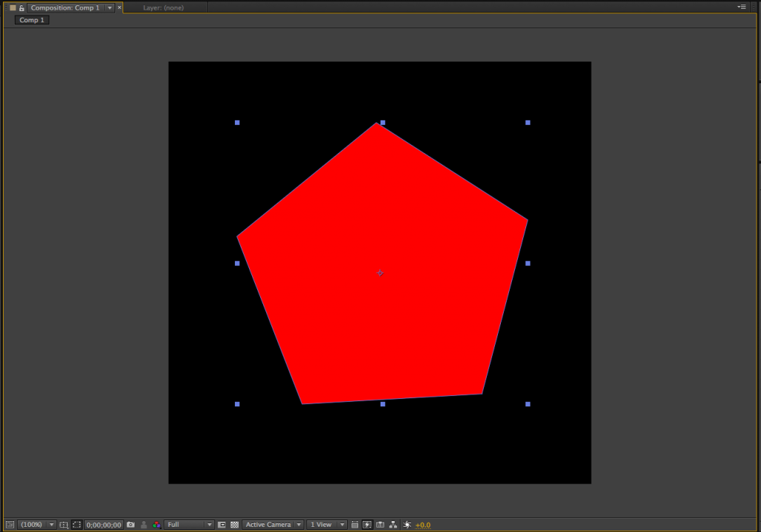
Task: Click the layer anchor point crosshair
Action: (x=380, y=273)
